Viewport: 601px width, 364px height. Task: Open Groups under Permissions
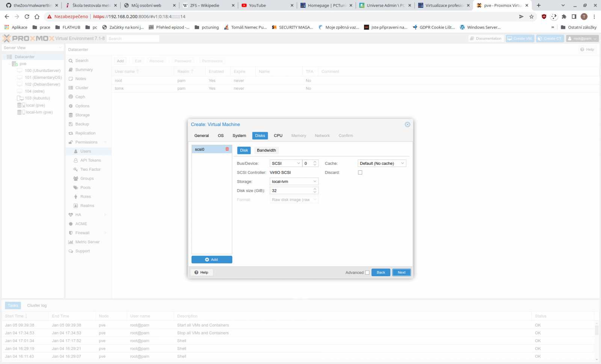(87, 178)
